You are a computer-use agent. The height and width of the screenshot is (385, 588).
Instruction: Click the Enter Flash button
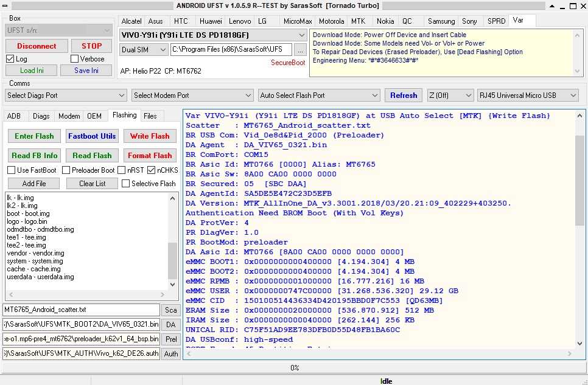[34, 136]
